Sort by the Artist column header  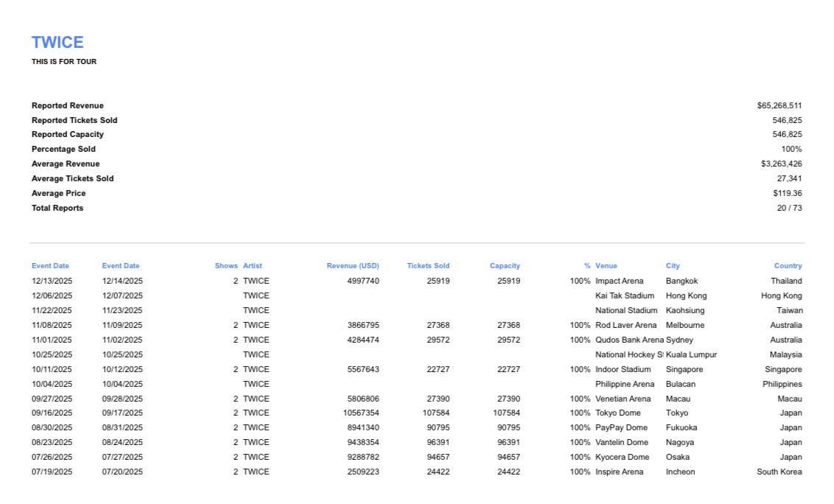click(253, 265)
